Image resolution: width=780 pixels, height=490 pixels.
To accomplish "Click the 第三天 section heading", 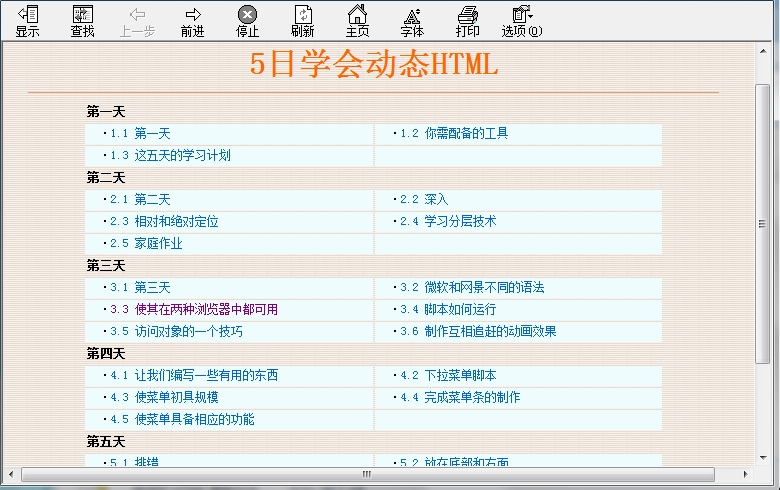I will [105, 266].
